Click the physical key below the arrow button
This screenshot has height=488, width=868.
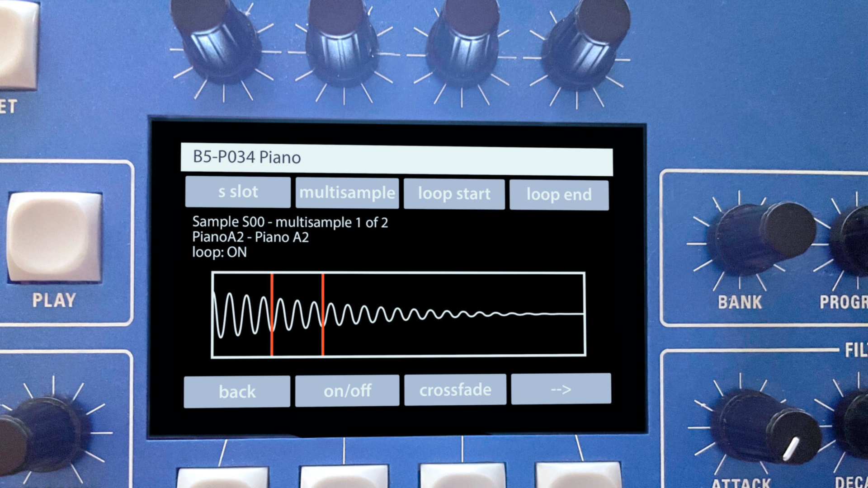point(579,474)
